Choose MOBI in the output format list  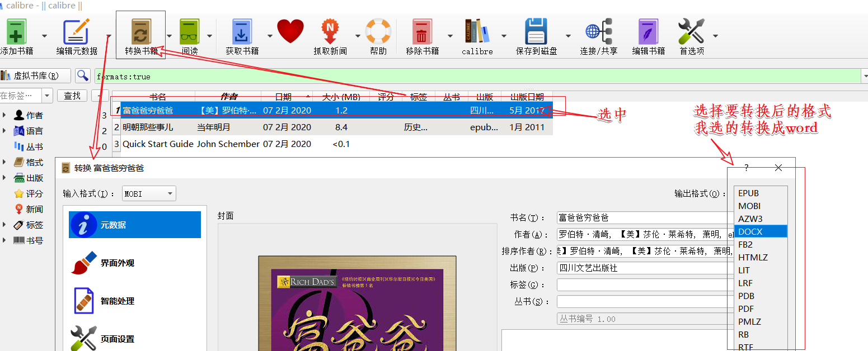pyautogui.click(x=761, y=206)
